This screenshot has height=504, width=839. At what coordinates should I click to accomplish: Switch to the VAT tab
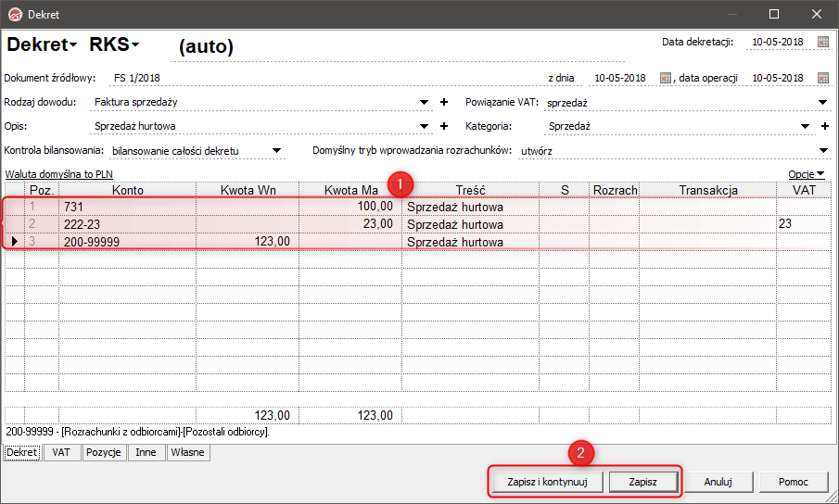[x=61, y=452]
